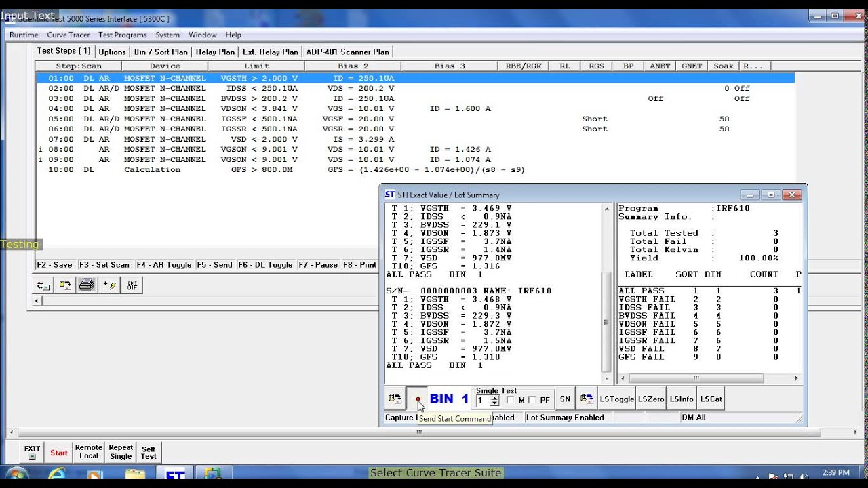Screen dimensions: 868x488
Task: Click the F4 - AR Toggle button
Action: [164, 265]
